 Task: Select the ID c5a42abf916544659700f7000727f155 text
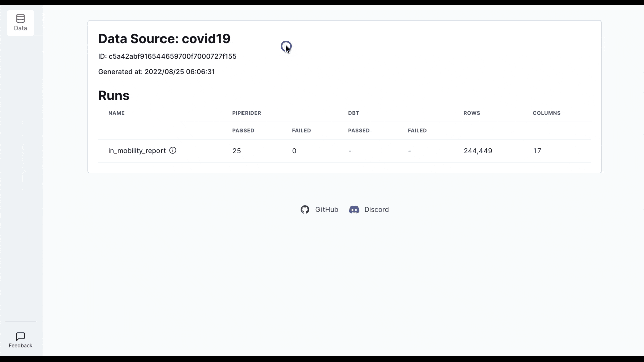point(167,56)
